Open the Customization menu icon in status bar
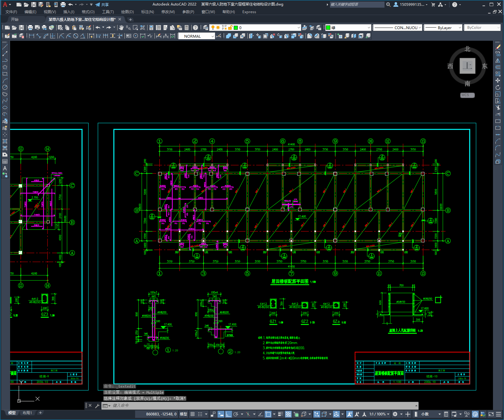This screenshot has width=504, height=420. click(x=499, y=414)
